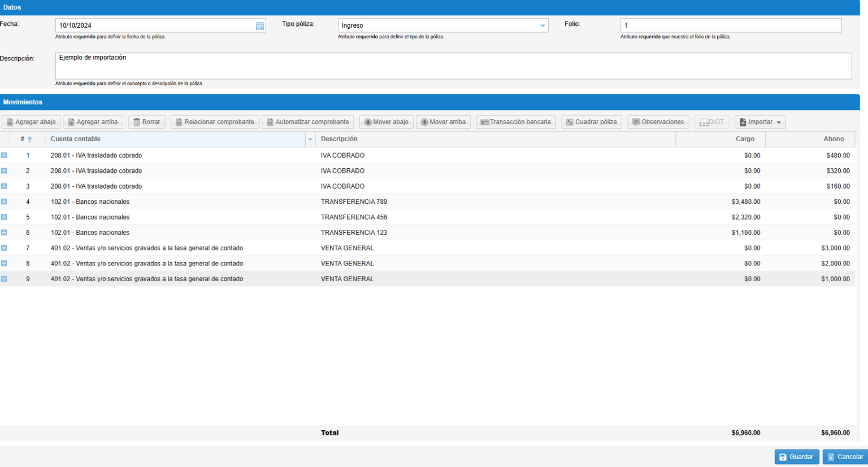Open the Tipo póliza dropdown
The image size is (868, 467).
pyautogui.click(x=542, y=26)
